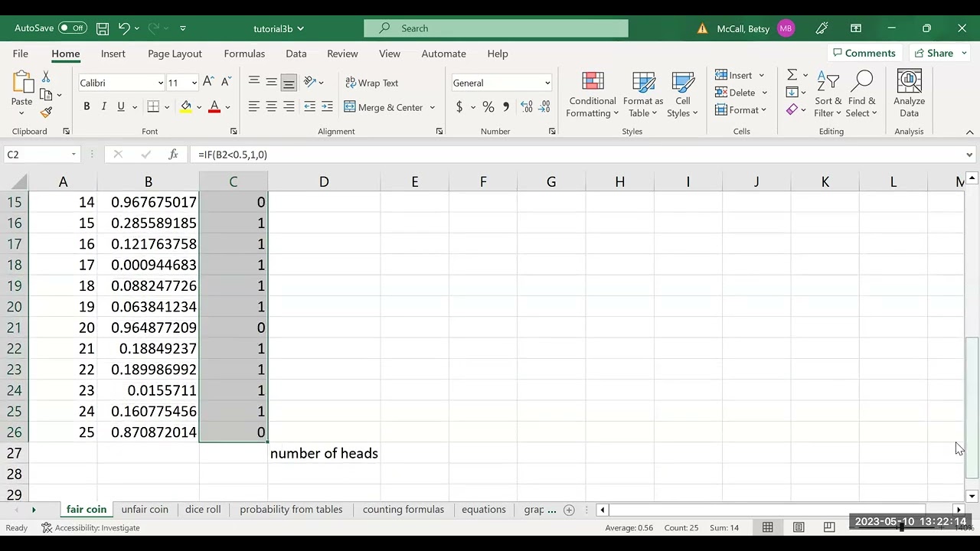The height and width of the screenshot is (551, 980).
Task: Click the Cut scissors icon
Action: pos(46,77)
